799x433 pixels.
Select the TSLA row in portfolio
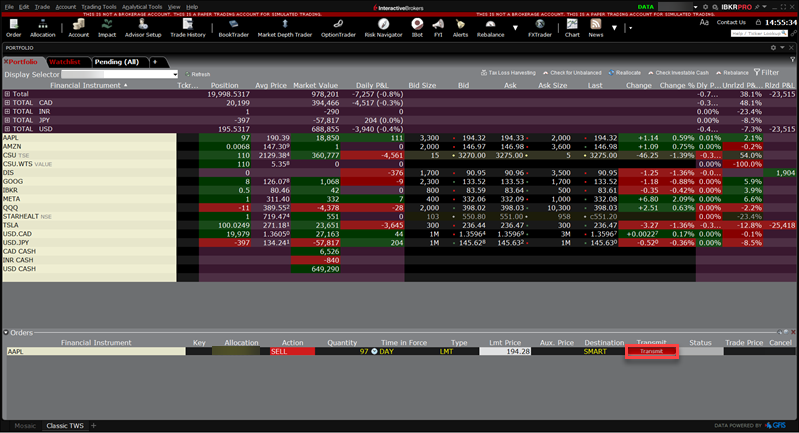coord(398,225)
